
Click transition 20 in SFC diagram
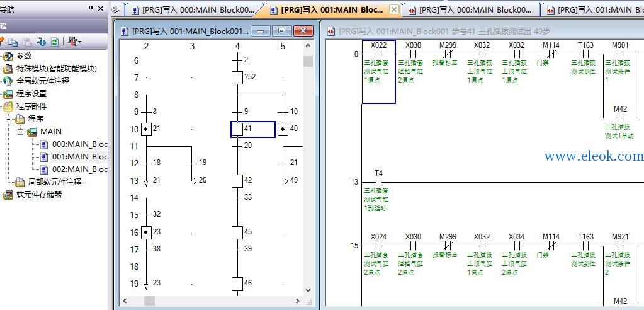(x=237, y=146)
